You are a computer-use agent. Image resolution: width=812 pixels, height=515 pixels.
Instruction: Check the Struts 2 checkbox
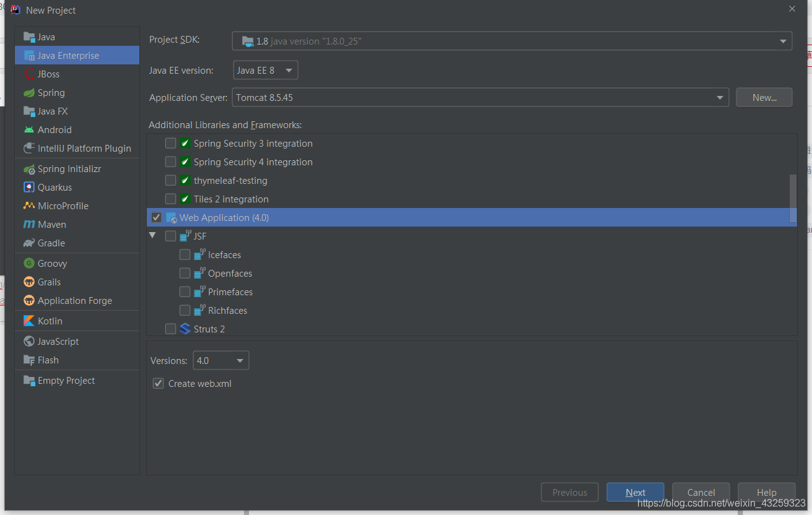[x=170, y=329]
